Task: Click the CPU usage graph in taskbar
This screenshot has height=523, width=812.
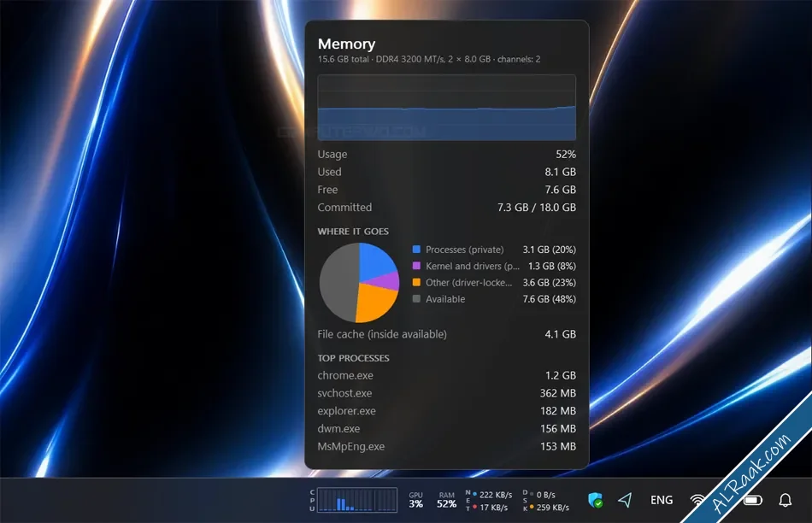Action: tap(356, 500)
